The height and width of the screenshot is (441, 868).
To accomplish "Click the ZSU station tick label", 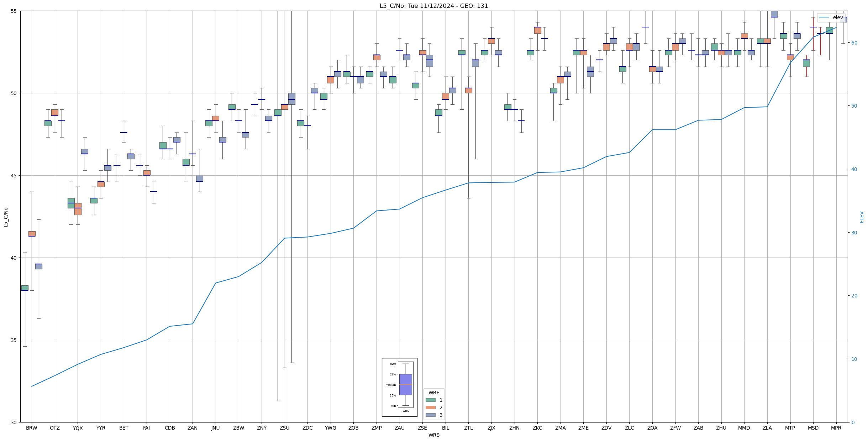I will pyautogui.click(x=284, y=428).
